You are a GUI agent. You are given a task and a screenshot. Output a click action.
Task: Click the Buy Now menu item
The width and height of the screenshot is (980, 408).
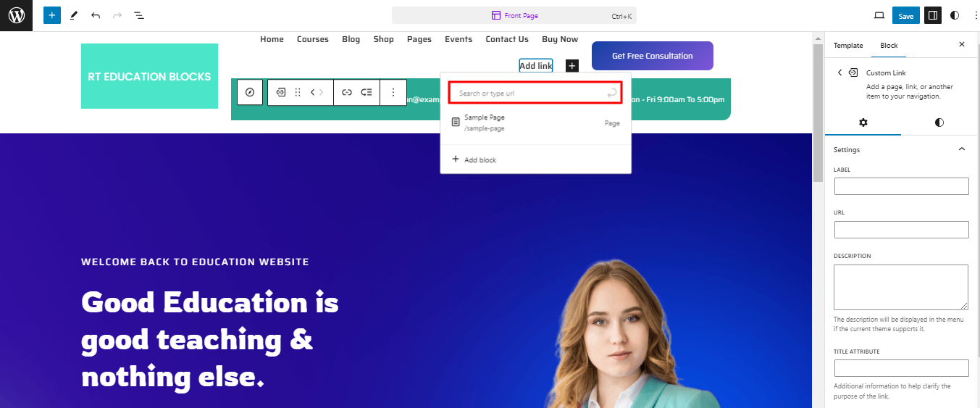tap(560, 39)
